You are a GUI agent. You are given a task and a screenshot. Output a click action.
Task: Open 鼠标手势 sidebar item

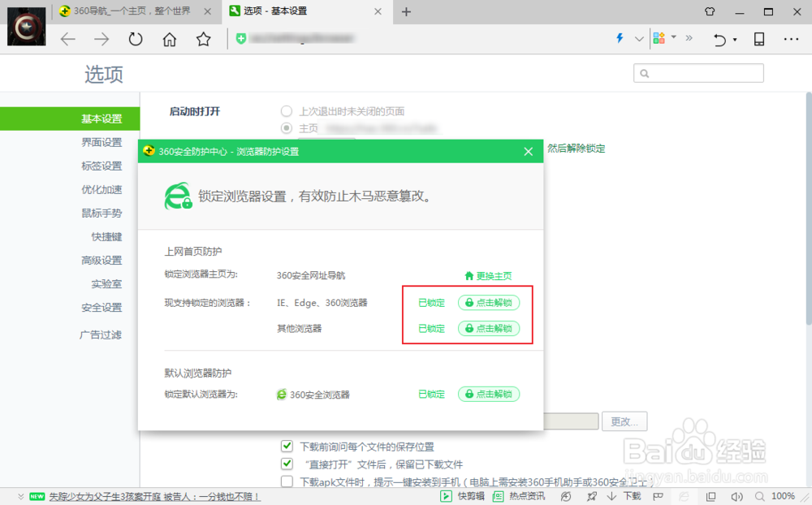101,213
